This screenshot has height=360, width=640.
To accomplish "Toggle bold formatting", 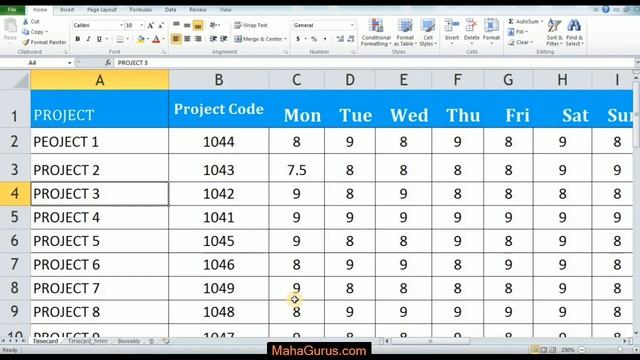I will pos(78,39).
